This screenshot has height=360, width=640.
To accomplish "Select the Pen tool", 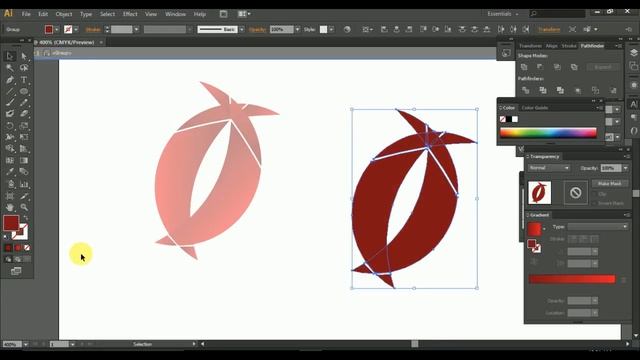I will 10,80.
